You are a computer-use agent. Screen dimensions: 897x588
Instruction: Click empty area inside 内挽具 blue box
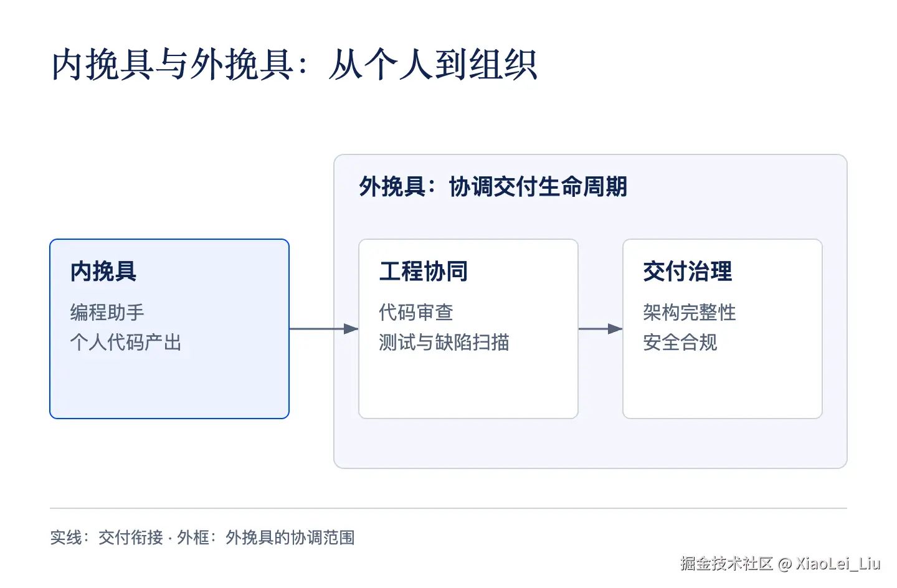click(x=169, y=386)
